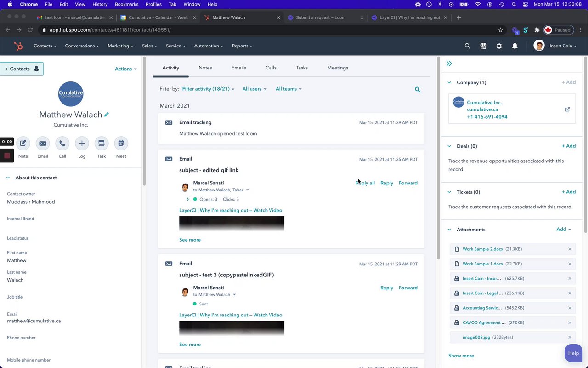Open Cumulative Inc. company in new window icon

tap(567, 109)
